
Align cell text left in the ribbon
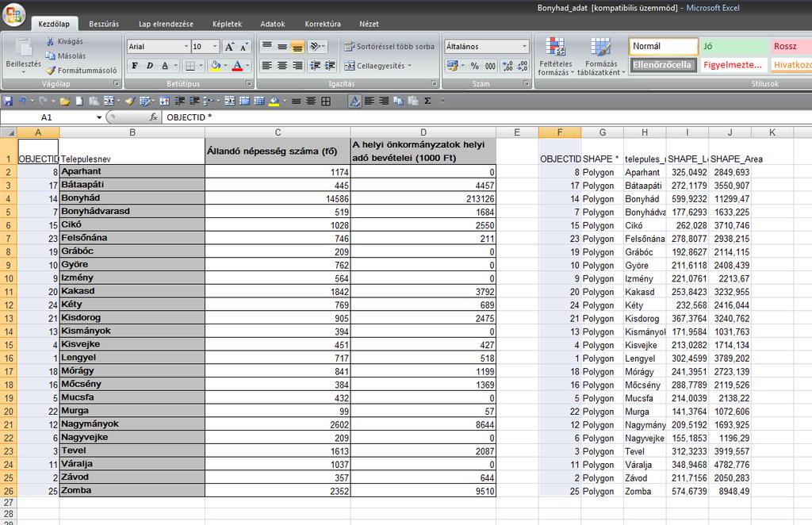pyautogui.click(x=267, y=66)
